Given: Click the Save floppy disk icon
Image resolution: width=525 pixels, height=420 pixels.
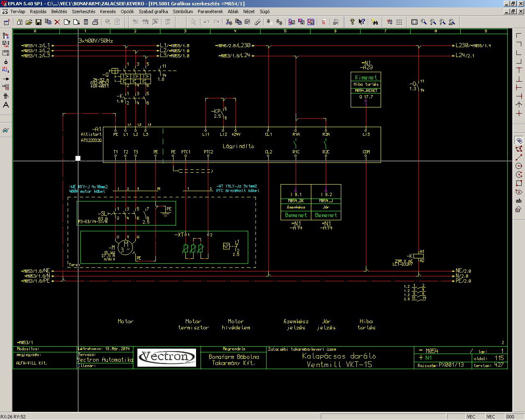Looking at the screenshot, I should [39, 22].
